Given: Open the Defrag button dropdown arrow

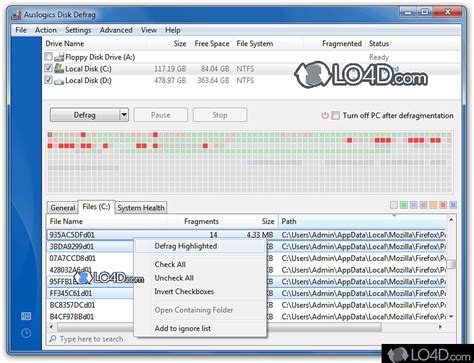Looking at the screenshot, I should (x=124, y=115).
